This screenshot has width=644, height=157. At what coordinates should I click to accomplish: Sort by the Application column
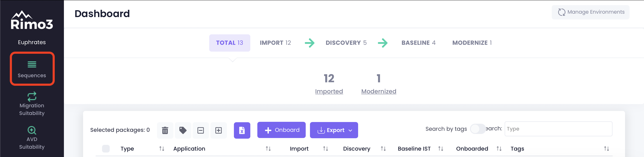(268, 149)
